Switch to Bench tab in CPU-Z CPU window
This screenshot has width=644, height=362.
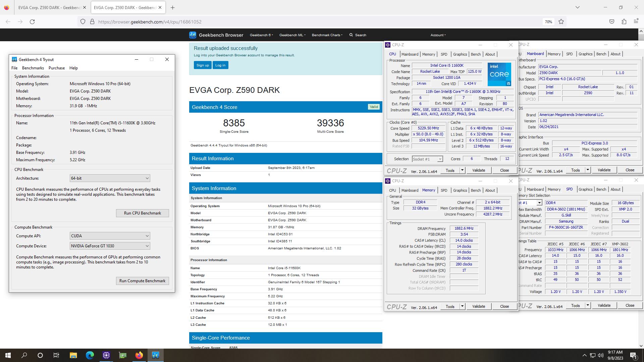[476, 54]
